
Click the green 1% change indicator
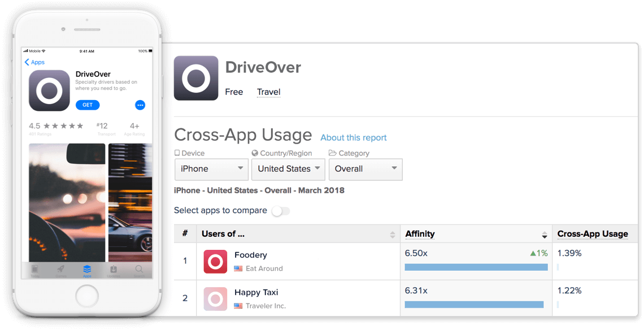point(539,253)
